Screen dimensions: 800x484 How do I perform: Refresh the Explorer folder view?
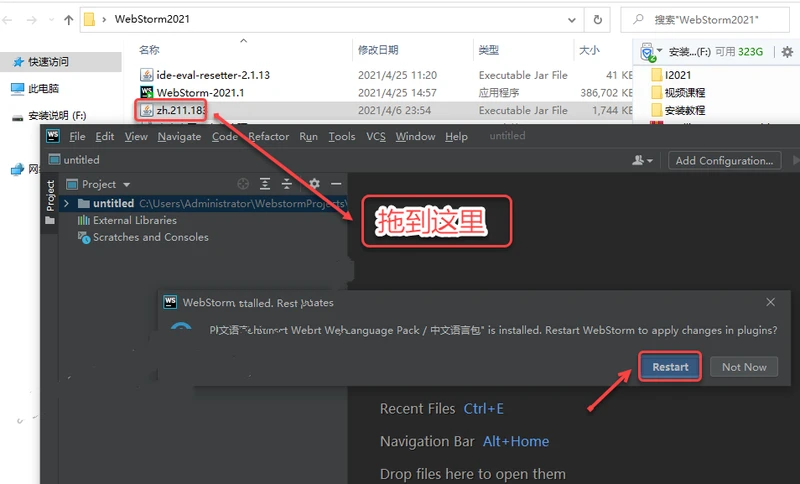(x=597, y=20)
